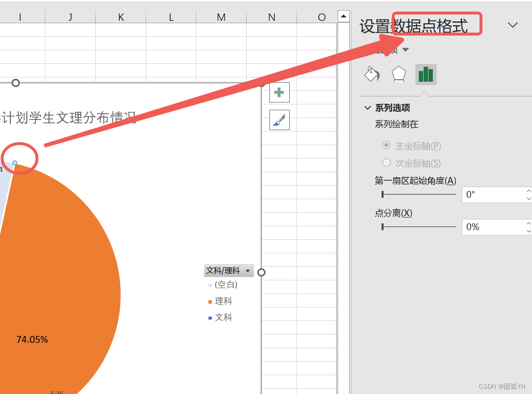Open the Series Options bar chart tab

[x=426, y=74]
